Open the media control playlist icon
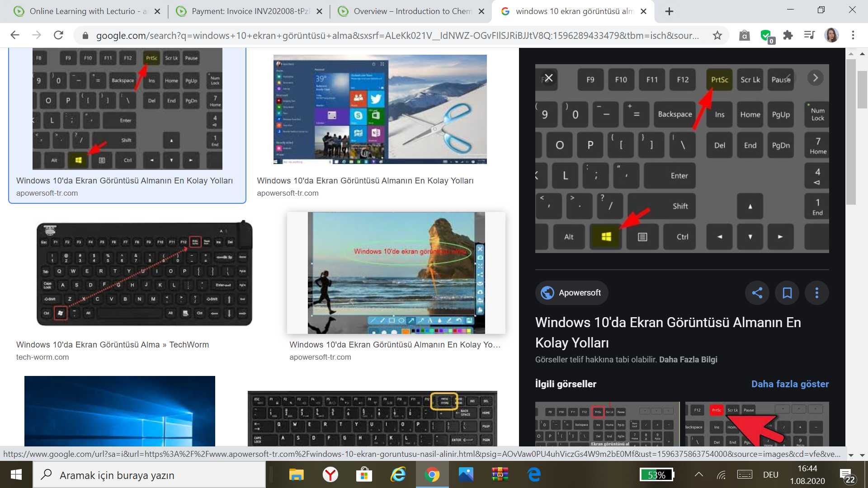868x488 pixels. [809, 35]
